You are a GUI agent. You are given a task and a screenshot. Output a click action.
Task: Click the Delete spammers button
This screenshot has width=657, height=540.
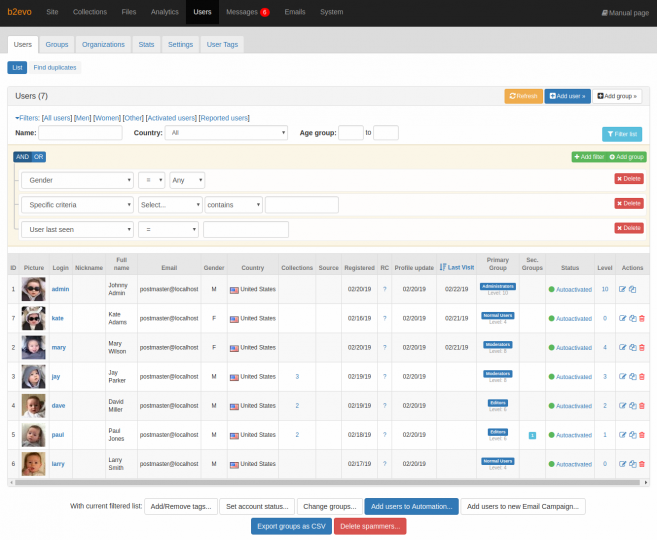pyautogui.click(x=370, y=526)
